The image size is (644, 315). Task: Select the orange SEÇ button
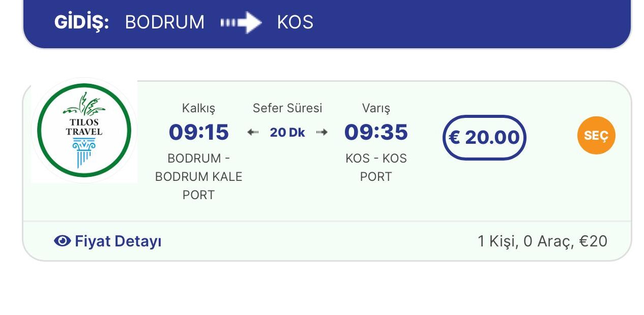click(596, 135)
